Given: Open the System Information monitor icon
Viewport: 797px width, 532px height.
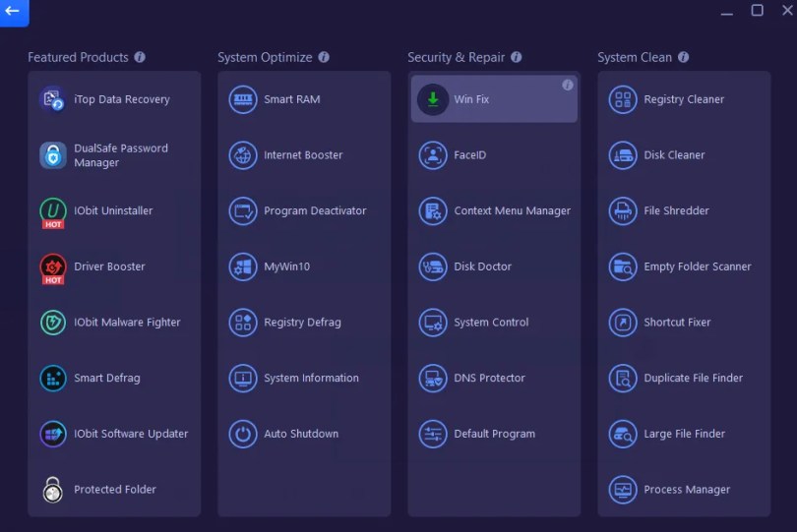Looking at the screenshot, I should 243,378.
